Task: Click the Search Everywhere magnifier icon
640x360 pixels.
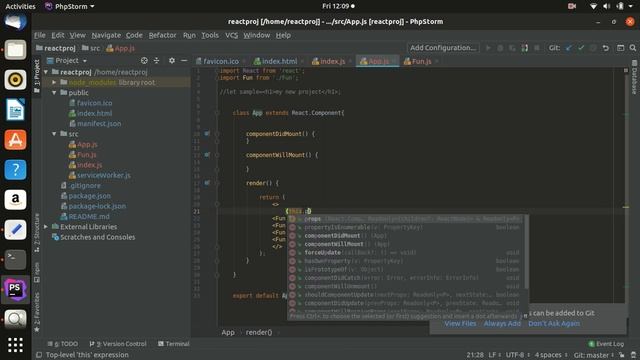Action: (x=633, y=48)
